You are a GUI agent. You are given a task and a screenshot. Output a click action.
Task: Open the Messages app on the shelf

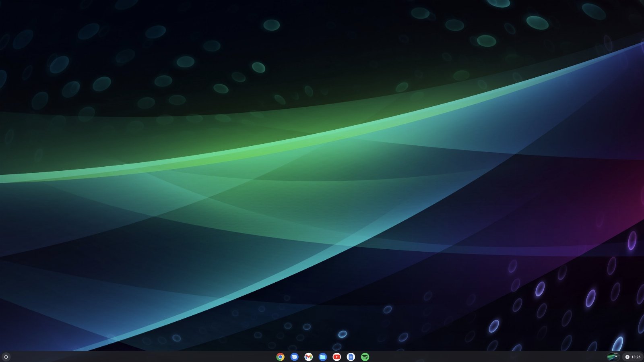[295, 357]
